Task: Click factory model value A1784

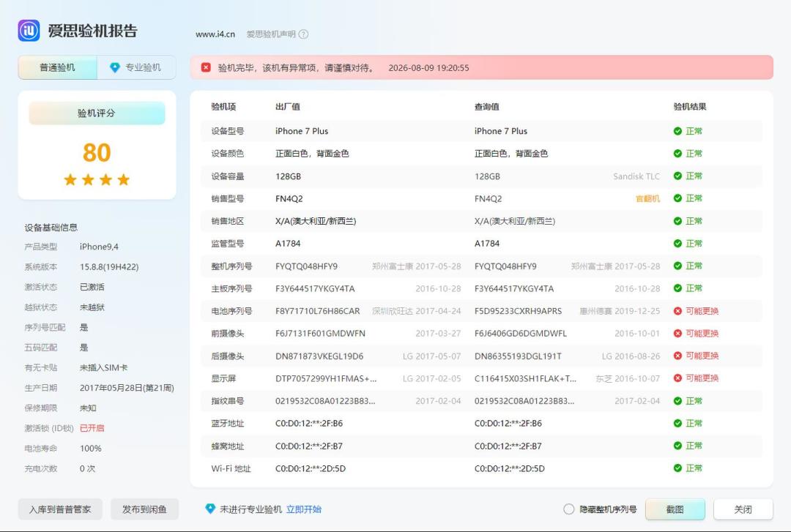Action: coord(288,244)
